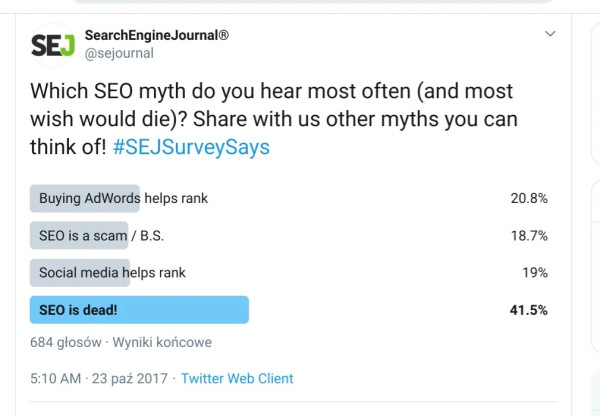Open the SearchEngineJournal display name profile
600x416 pixels.
pyautogui.click(x=151, y=35)
